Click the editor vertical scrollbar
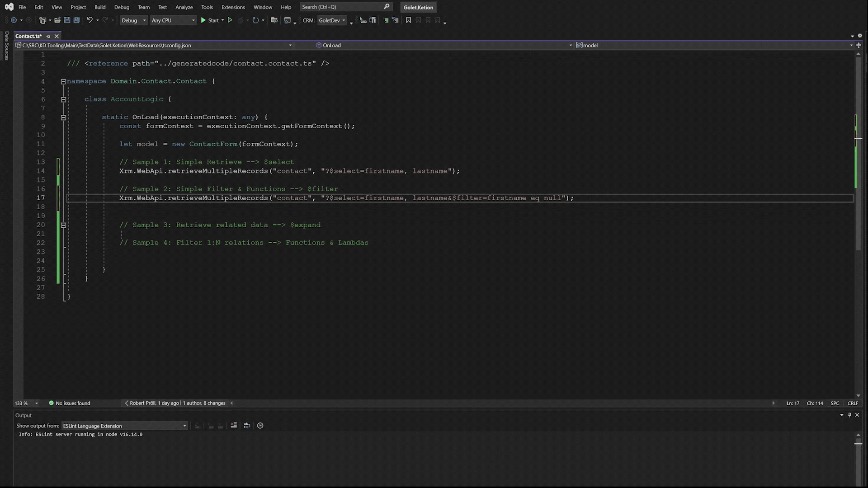This screenshot has width=868, height=488. pyautogui.click(x=858, y=154)
